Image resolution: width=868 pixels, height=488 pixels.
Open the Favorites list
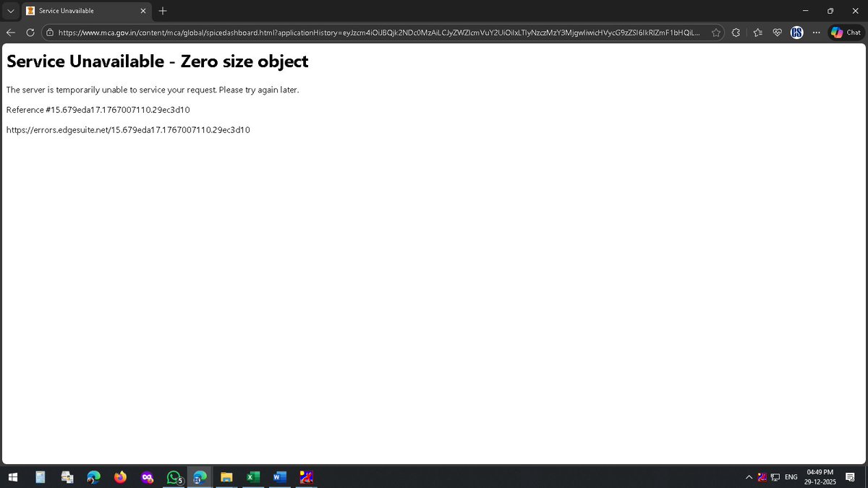(757, 33)
